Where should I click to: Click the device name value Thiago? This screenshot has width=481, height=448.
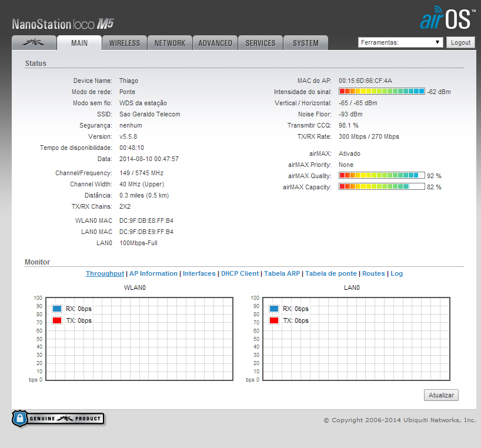[x=129, y=81]
